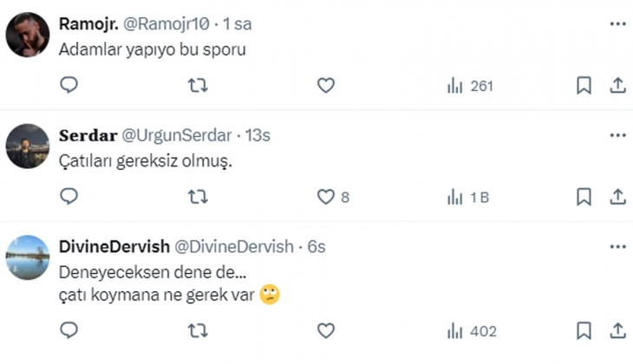Open more options for DivineDervish's tweet

[x=617, y=246]
